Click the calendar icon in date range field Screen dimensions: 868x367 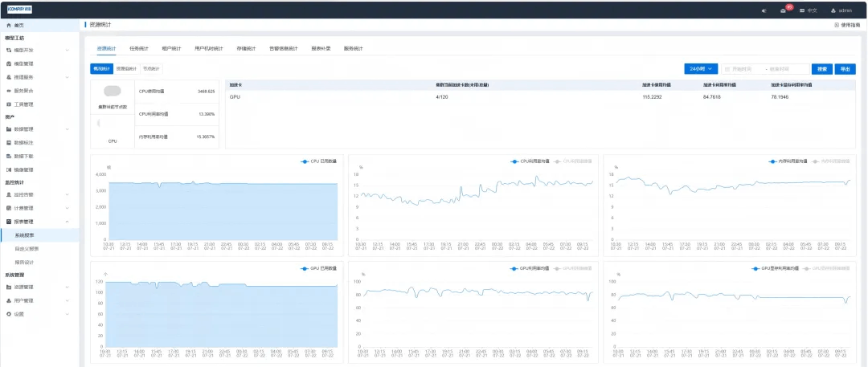[x=727, y=69]
